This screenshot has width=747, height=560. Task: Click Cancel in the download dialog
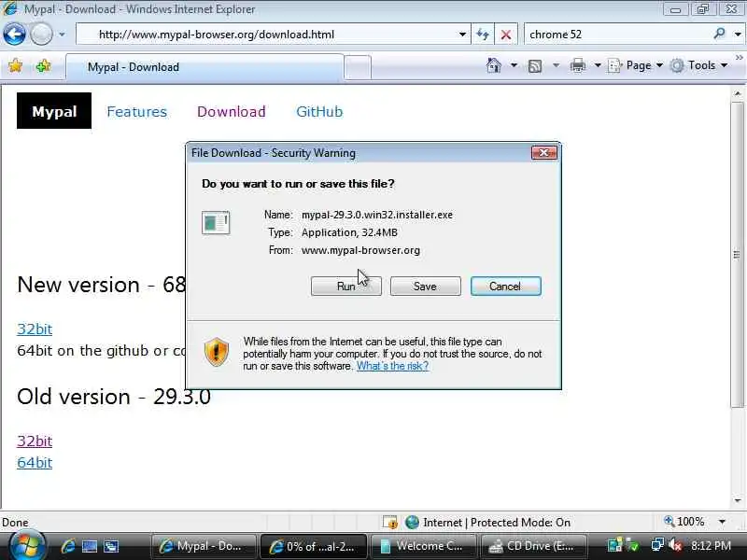[x=505, y=287]
